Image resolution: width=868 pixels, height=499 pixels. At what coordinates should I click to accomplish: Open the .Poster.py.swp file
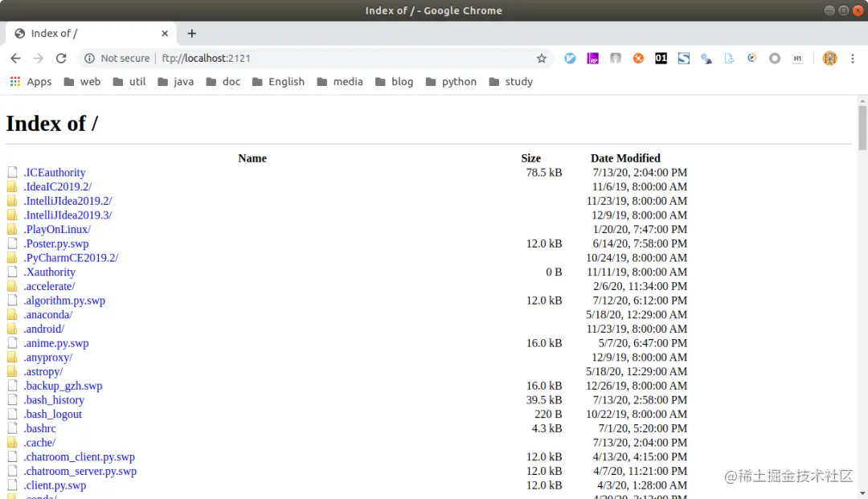coord(56,244)
